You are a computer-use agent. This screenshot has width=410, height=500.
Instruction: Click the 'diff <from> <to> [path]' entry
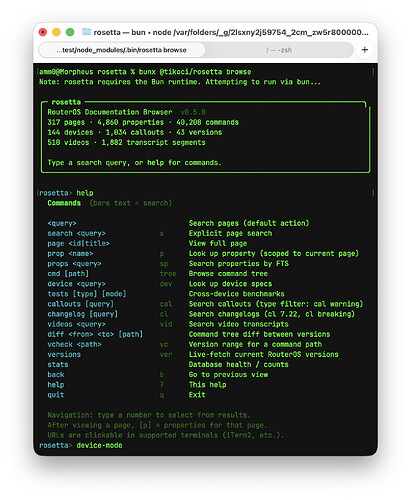[x=95, y=334]
